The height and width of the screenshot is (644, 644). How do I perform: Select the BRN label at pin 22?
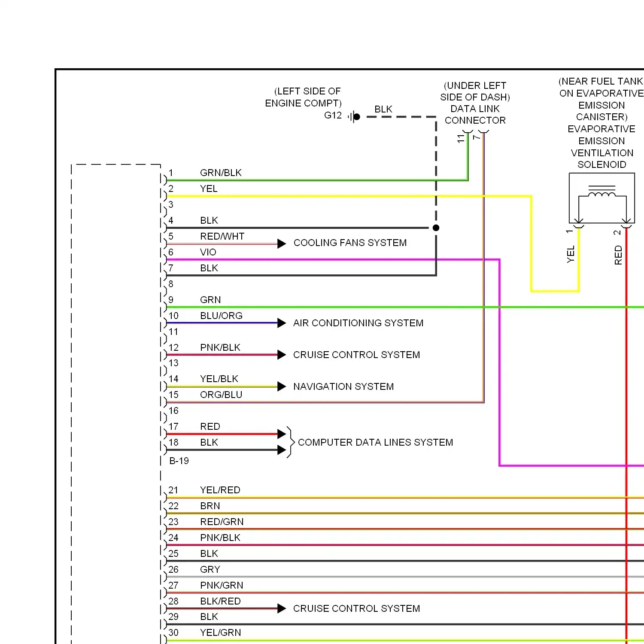tap(210, 506)
